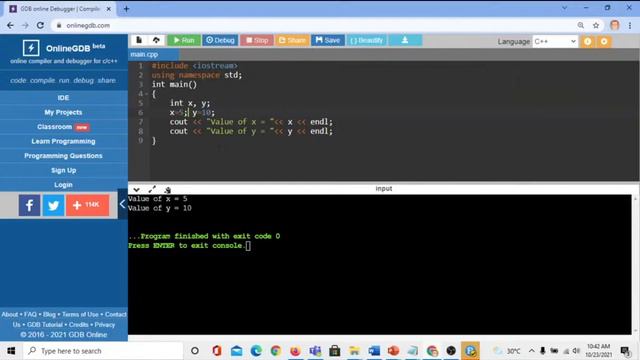Click the red plus 114K share button
Image resolution: width=640 pixels, height=360 pixels.
click(x=87, y=205)
